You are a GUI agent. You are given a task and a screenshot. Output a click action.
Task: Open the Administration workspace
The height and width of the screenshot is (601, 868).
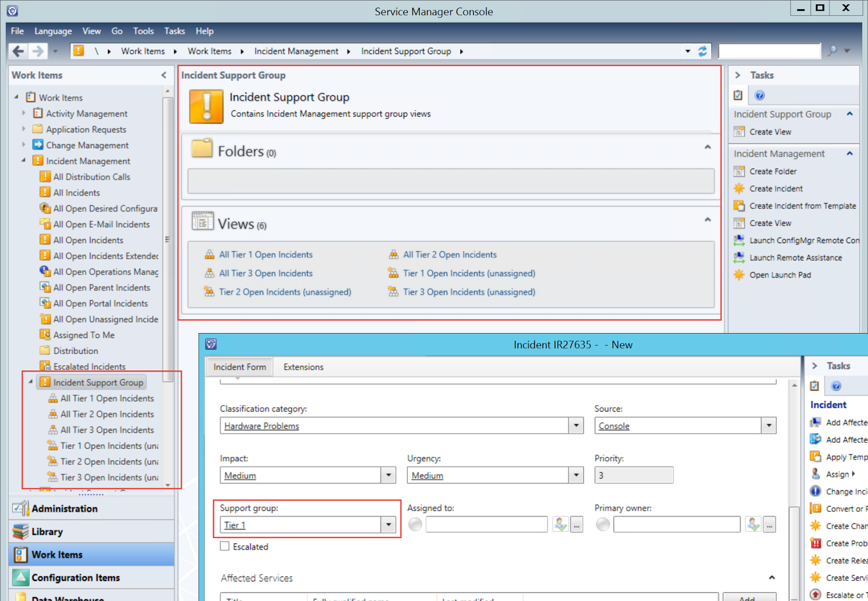tap(65, 508)
